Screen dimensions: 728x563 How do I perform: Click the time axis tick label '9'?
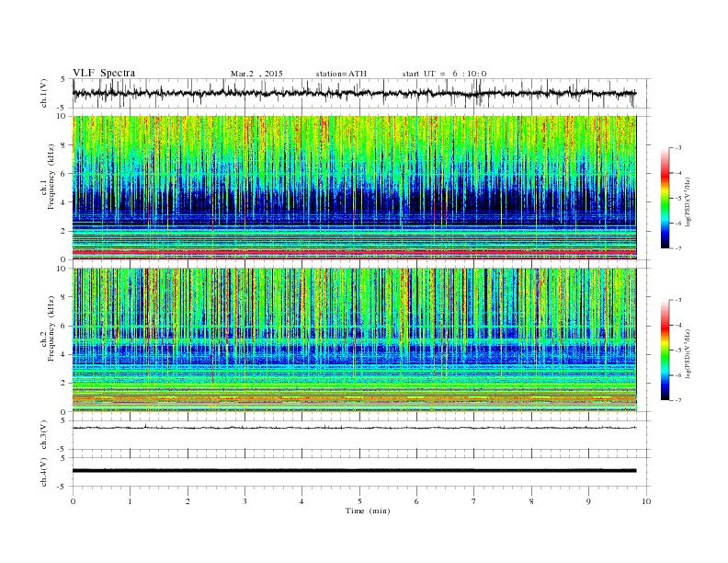[588, 501]
